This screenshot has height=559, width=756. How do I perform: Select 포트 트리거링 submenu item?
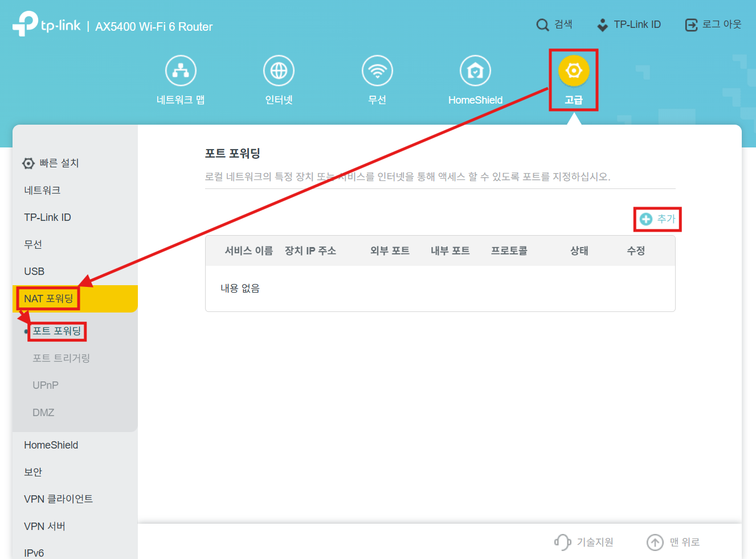pos(61,358)
